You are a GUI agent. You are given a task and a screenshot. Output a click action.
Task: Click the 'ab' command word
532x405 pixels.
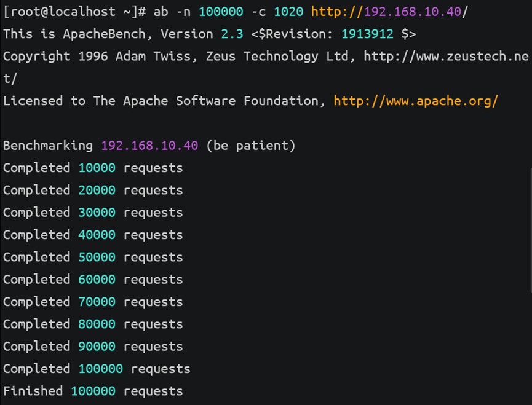click(x=161, y=12)
